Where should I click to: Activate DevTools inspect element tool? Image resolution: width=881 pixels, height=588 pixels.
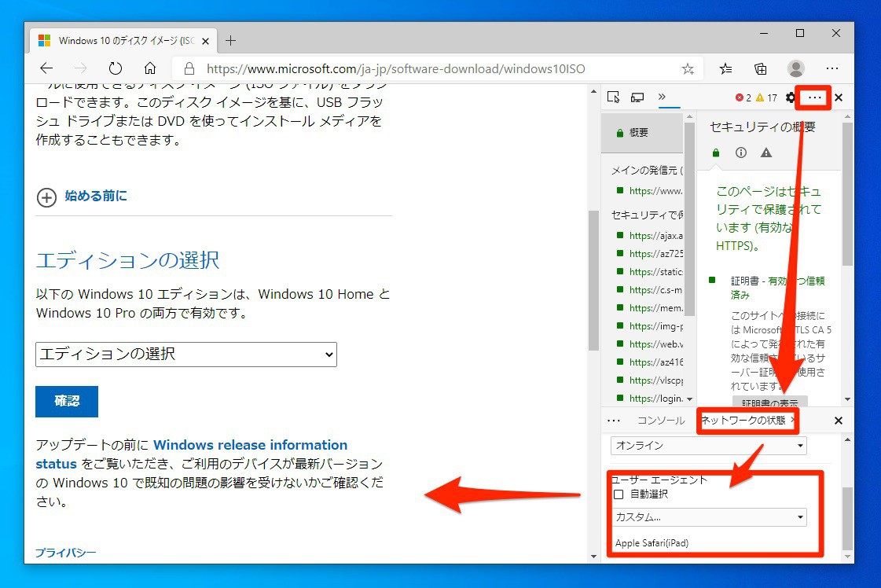coord(614,97)
